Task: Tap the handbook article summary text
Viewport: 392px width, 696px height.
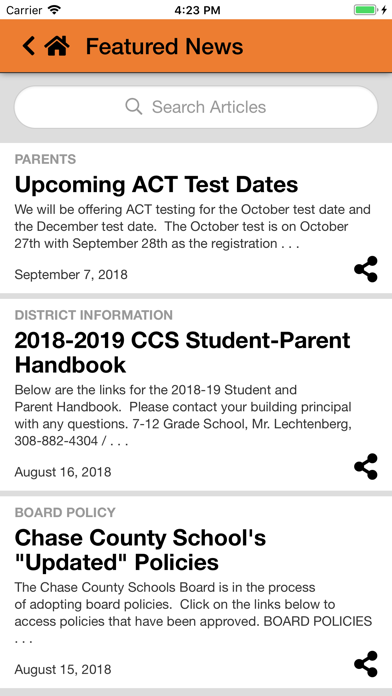Action: (x=183, y=416)
